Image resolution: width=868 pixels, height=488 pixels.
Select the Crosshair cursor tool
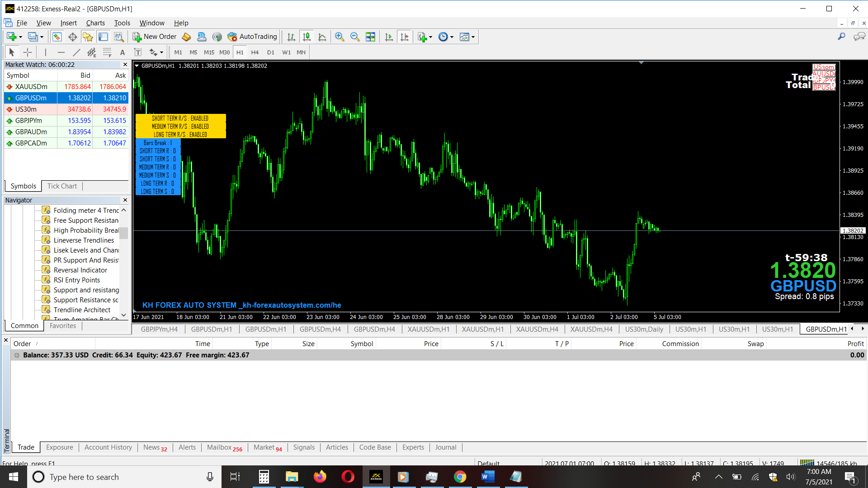(x=28, y=52)
